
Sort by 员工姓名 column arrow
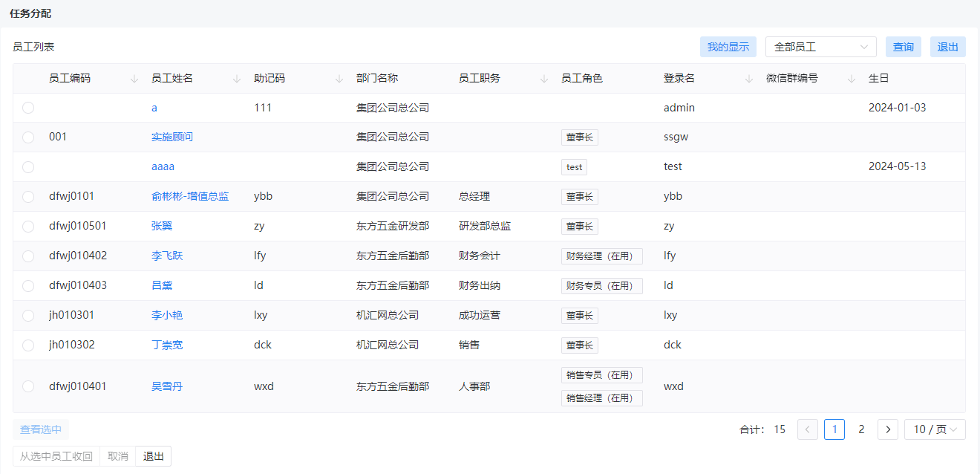(237, 79)
